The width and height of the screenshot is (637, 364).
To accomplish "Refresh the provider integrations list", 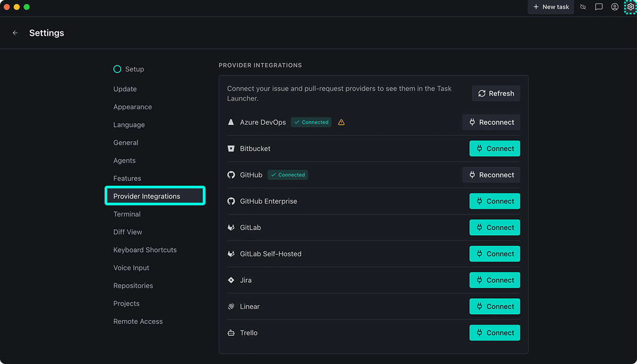I will click(496, 93).
